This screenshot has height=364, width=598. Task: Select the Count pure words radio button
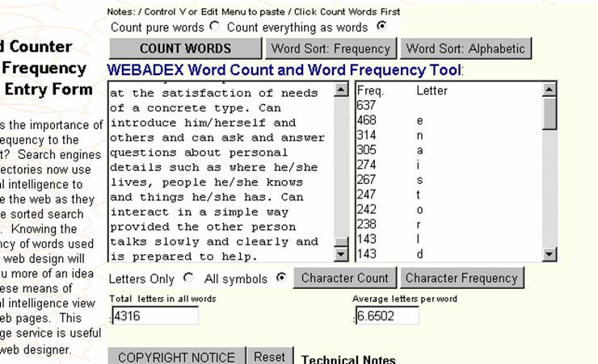point(215,27)
